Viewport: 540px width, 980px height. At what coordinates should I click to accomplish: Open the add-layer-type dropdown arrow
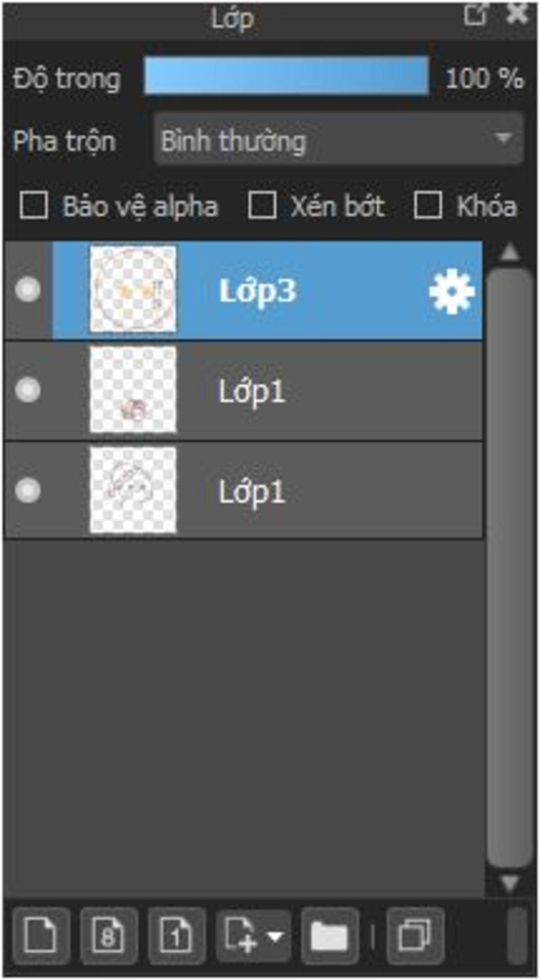(x=276, y=936)
